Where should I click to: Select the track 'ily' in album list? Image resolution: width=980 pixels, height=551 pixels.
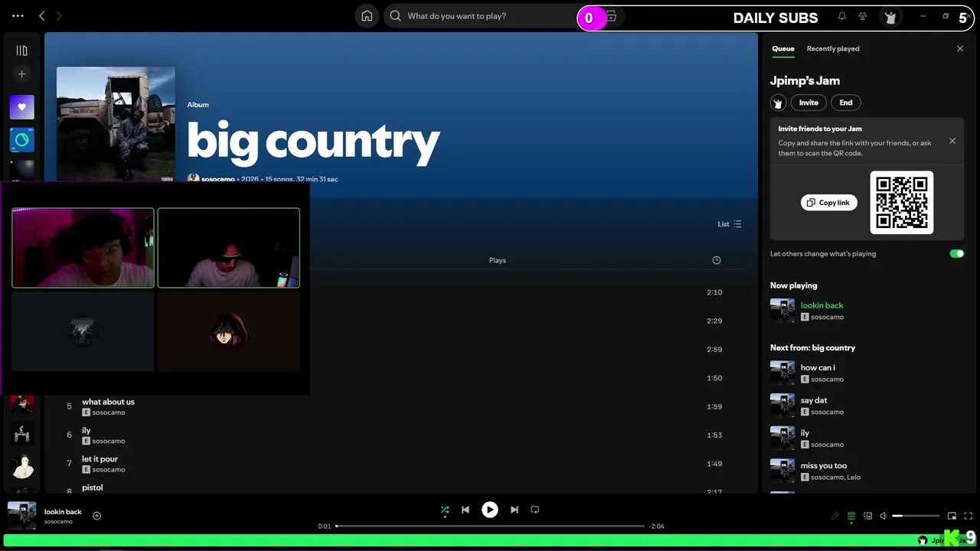pyautogui.click(x=87, y=430)
